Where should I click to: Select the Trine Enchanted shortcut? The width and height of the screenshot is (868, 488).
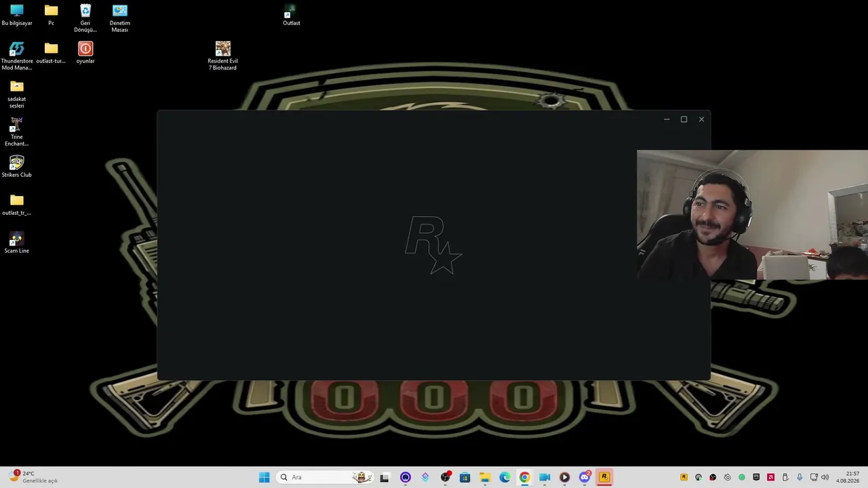[x=17, y=132]
